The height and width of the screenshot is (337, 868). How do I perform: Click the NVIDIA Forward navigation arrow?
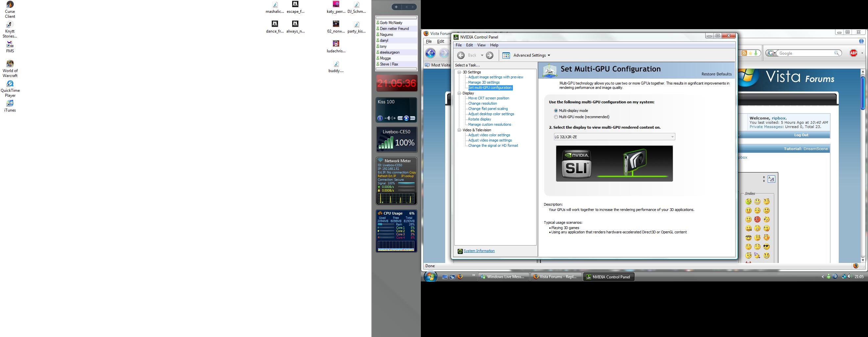490,55
